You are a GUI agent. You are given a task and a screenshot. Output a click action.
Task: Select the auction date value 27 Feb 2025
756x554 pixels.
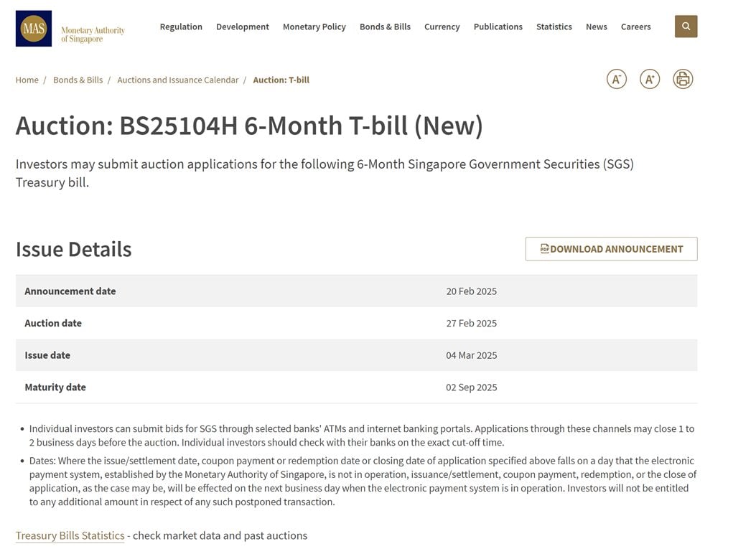(x=472, y=323)
